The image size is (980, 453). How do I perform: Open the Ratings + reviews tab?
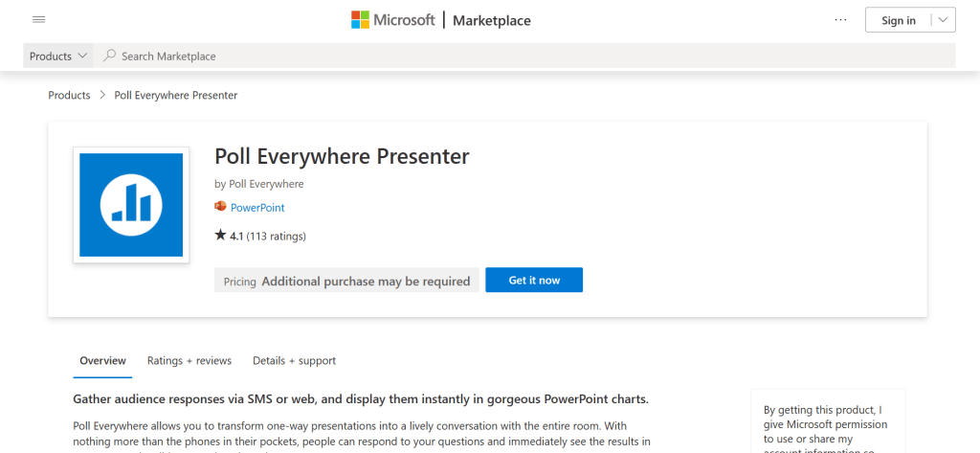[x=189, y=361]
